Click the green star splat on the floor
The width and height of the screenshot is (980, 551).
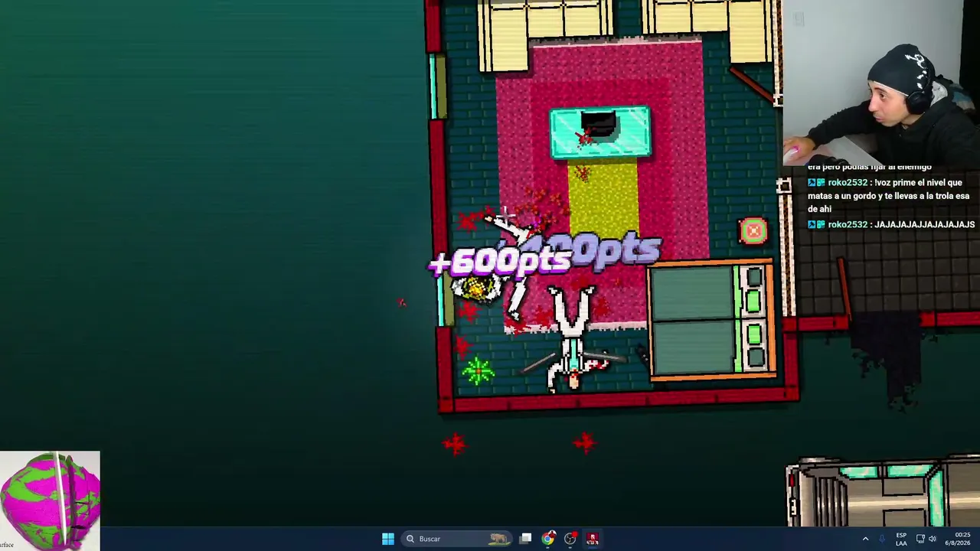point(479,371)
